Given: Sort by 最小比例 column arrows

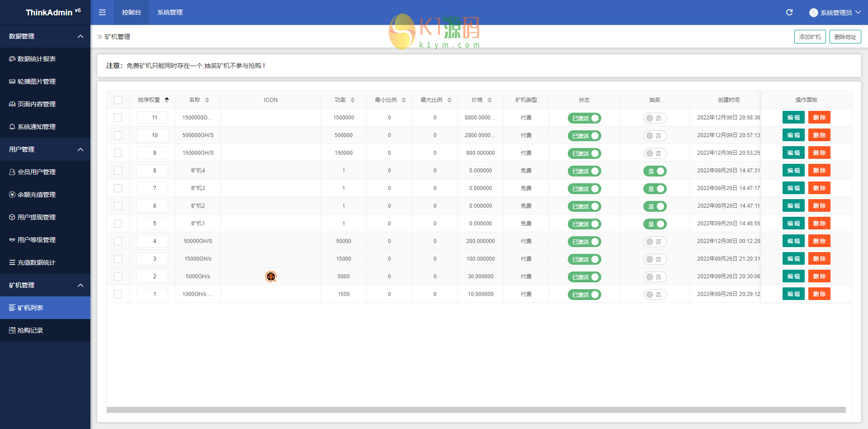Looking at the screenshot, I should click(404, 100).
